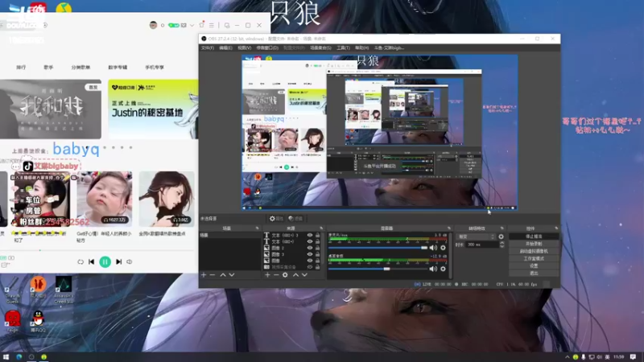Add a new source with the Sources panel plus icon
This screenshot has width=644, height=362.
tap(267, 274)
